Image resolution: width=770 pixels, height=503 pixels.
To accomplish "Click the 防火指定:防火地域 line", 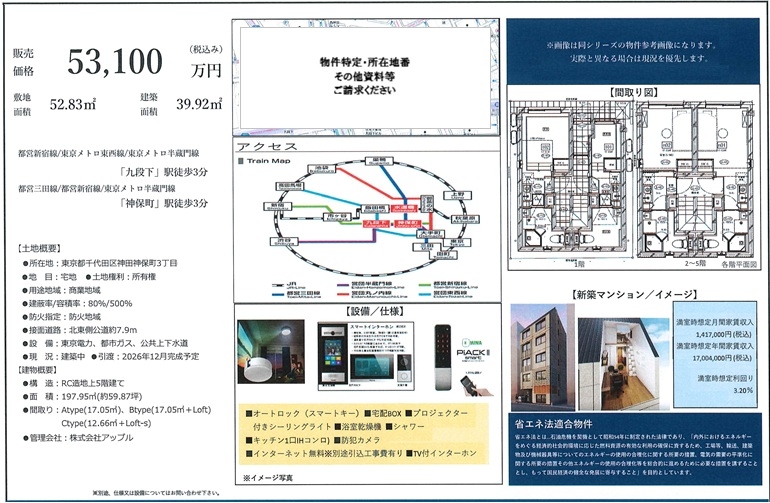I will pos(61,316).
